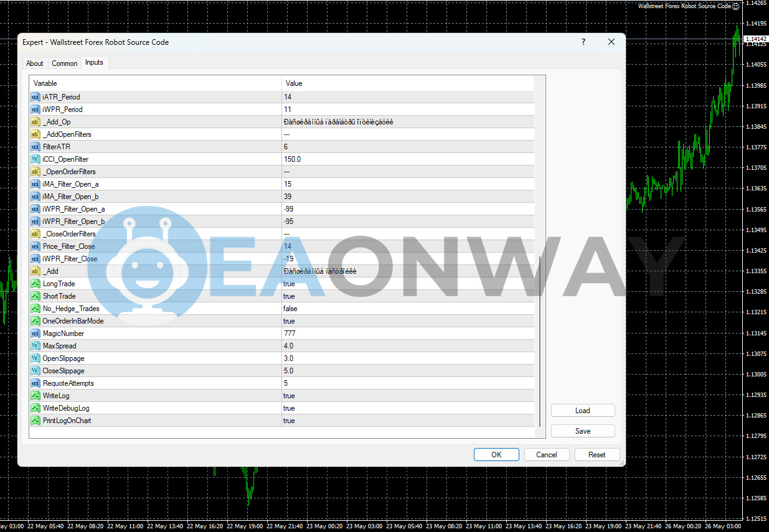Click the string icon beside _Add_Op
This screenshot has width=769, height=532.
pos(35,122)
